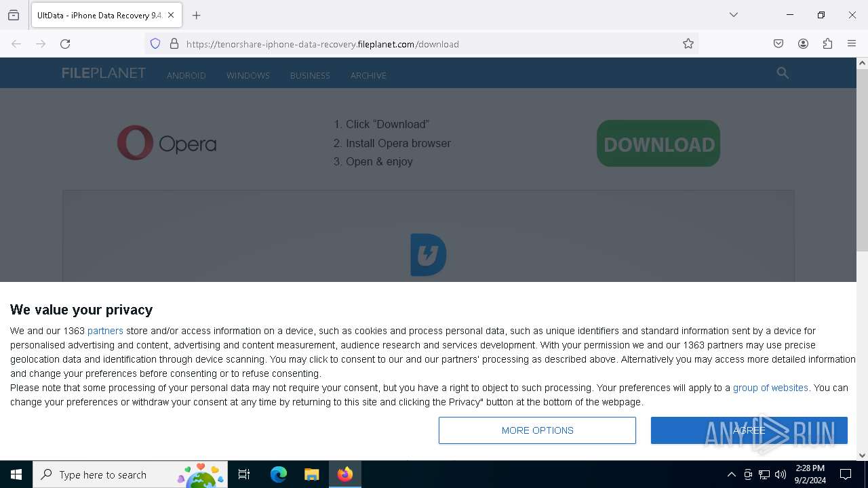Click the "Install Opera browser" step text
The height and width of the screenshot is (488, 868).
(398, 143)
